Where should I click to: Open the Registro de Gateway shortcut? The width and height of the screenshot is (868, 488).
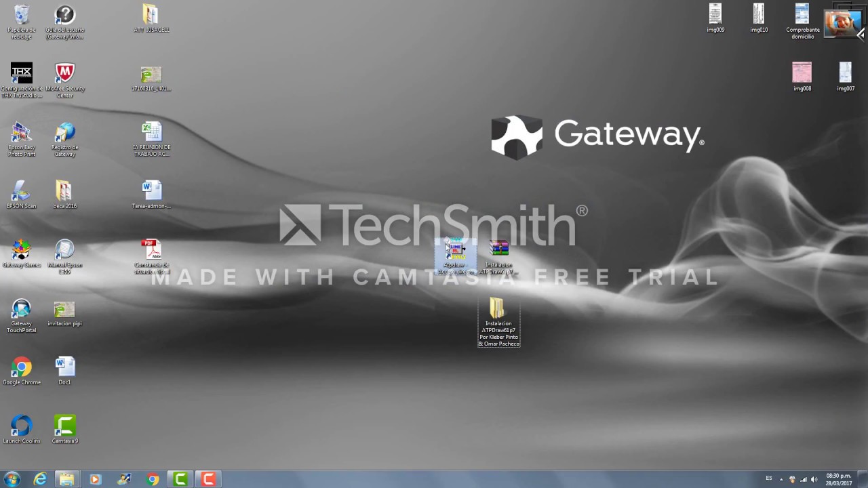click(65, 140)
